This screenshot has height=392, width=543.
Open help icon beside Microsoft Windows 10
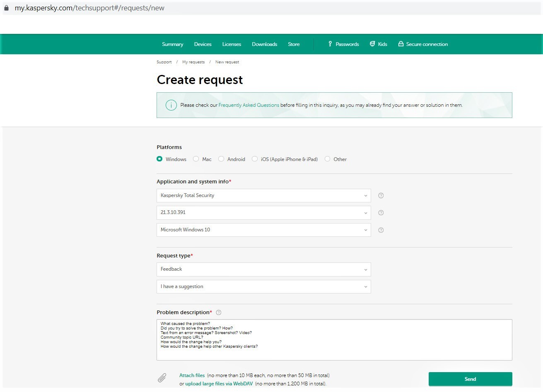381,230
